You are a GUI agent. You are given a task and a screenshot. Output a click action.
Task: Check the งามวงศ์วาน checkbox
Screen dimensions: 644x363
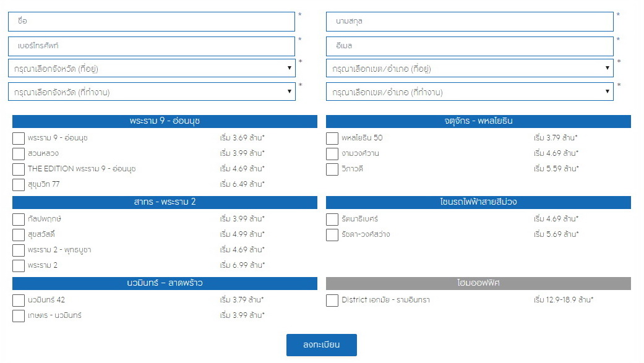(x=332, y=154)
